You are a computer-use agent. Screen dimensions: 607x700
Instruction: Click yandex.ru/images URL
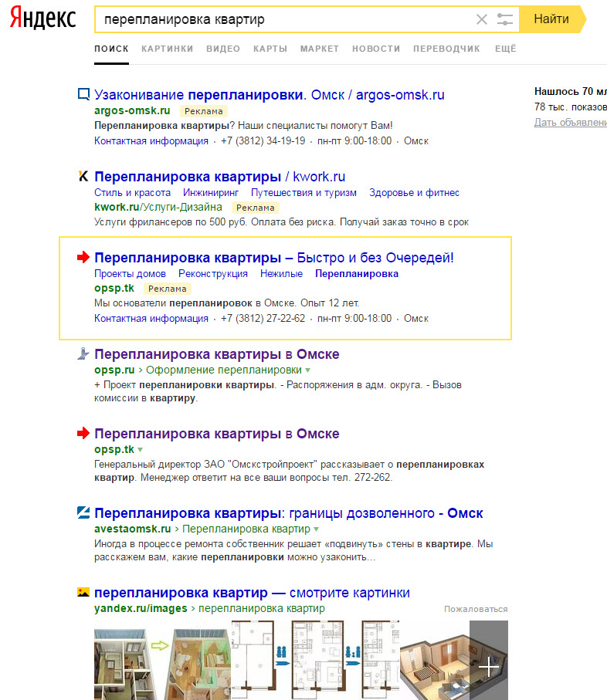pyautogui.click(x=141, y=608)
